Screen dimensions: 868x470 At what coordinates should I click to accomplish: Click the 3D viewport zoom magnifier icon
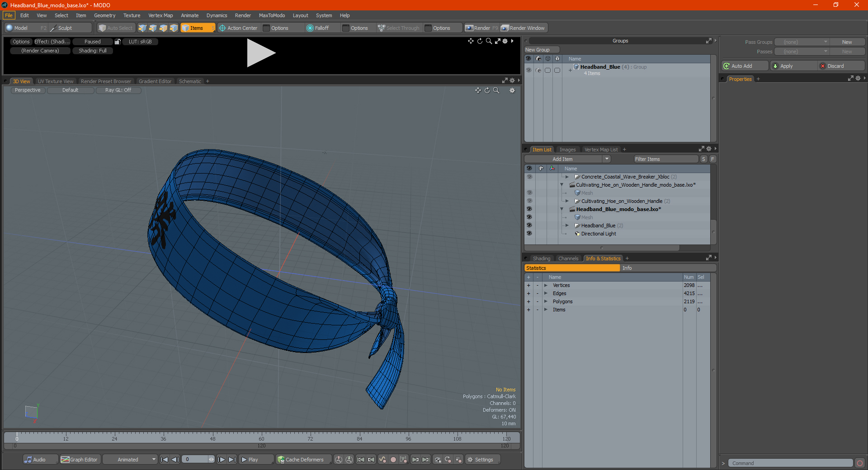496,90
